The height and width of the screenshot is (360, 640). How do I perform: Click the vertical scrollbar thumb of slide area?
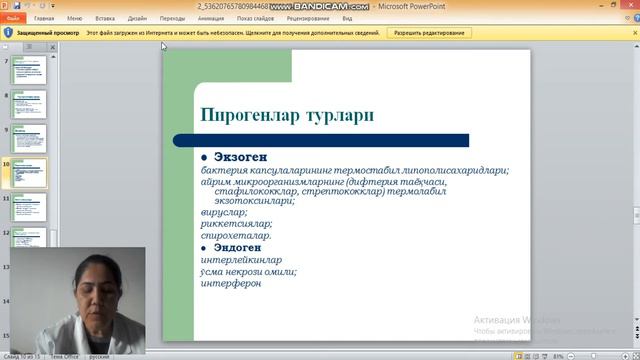[637, 216]
